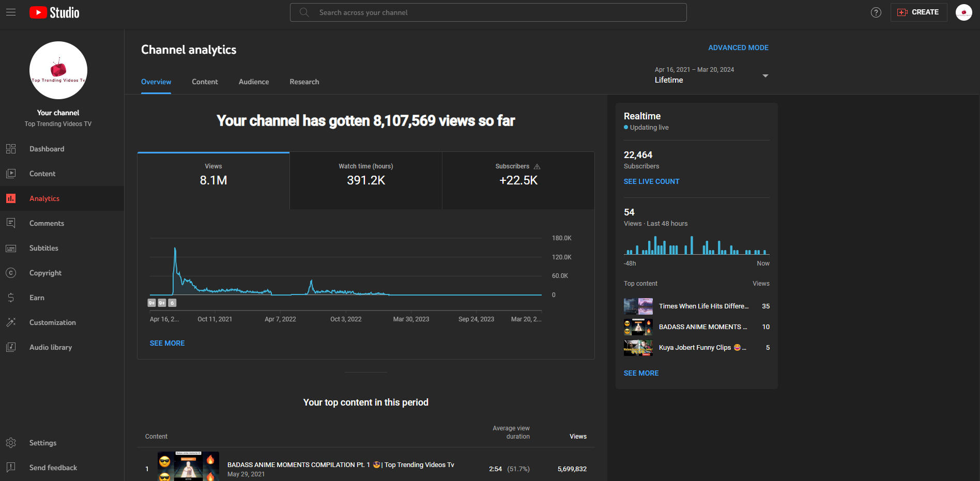Open the hamburger navigation menu
The image size is (980, 481).
(11, 12)
